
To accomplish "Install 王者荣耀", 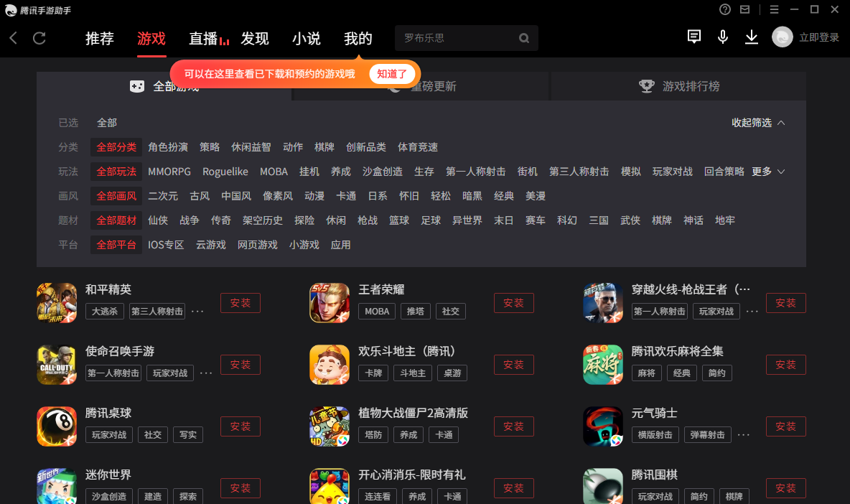I will pos(513,303).
